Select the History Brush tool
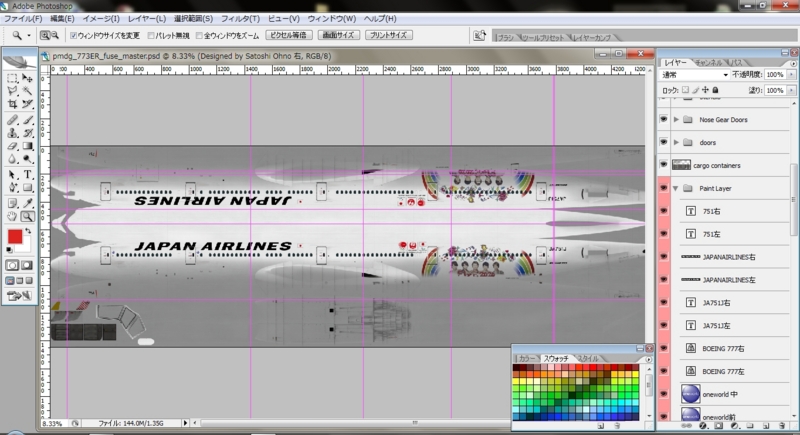Image resolution: width=800 pixels, height=435 pixels. coord(28,133)
